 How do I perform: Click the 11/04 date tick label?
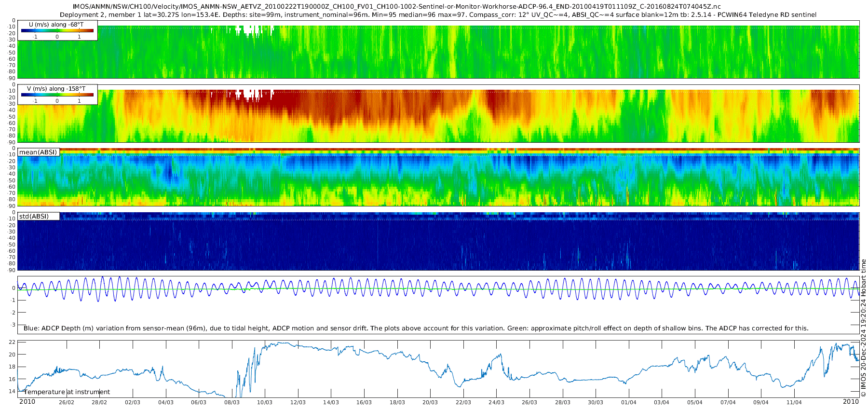(x=794, y=402)
